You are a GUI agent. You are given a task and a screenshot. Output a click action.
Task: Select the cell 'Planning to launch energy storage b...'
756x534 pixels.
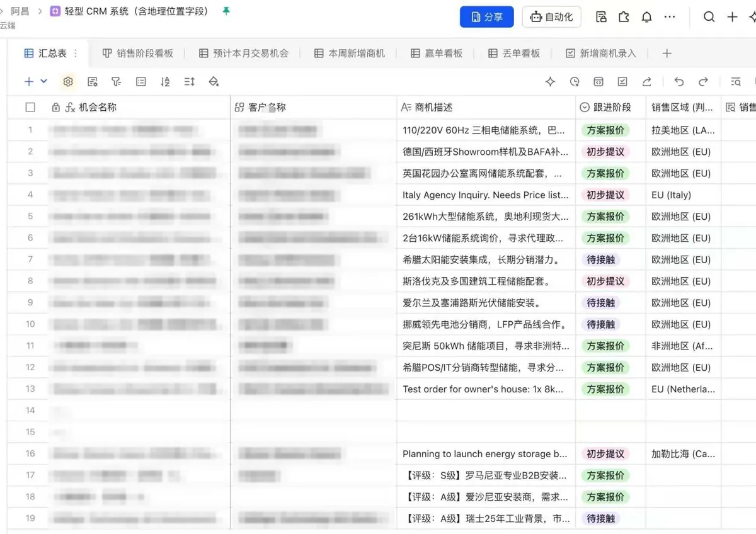[486, 454]
